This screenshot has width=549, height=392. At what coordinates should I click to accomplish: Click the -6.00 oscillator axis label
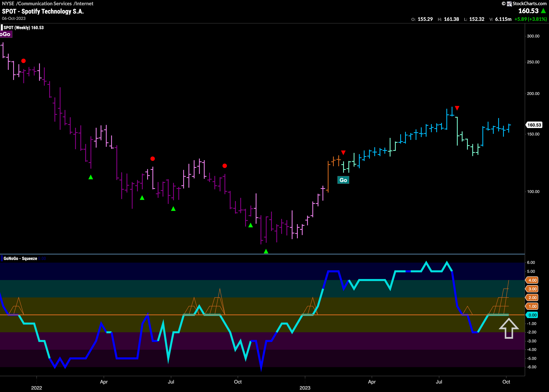[531, 367]
